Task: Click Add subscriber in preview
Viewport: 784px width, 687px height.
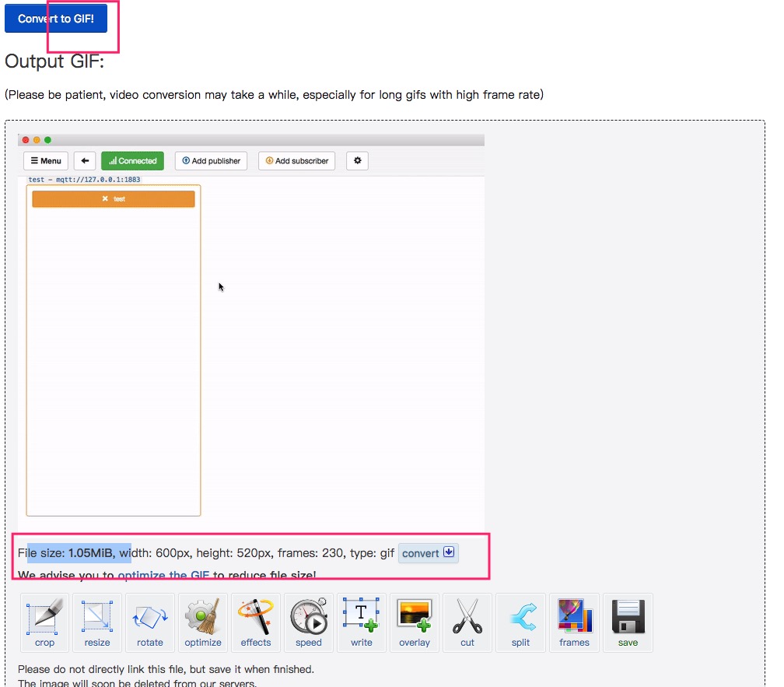Action: pyautogui.click(x=296, y=160)
